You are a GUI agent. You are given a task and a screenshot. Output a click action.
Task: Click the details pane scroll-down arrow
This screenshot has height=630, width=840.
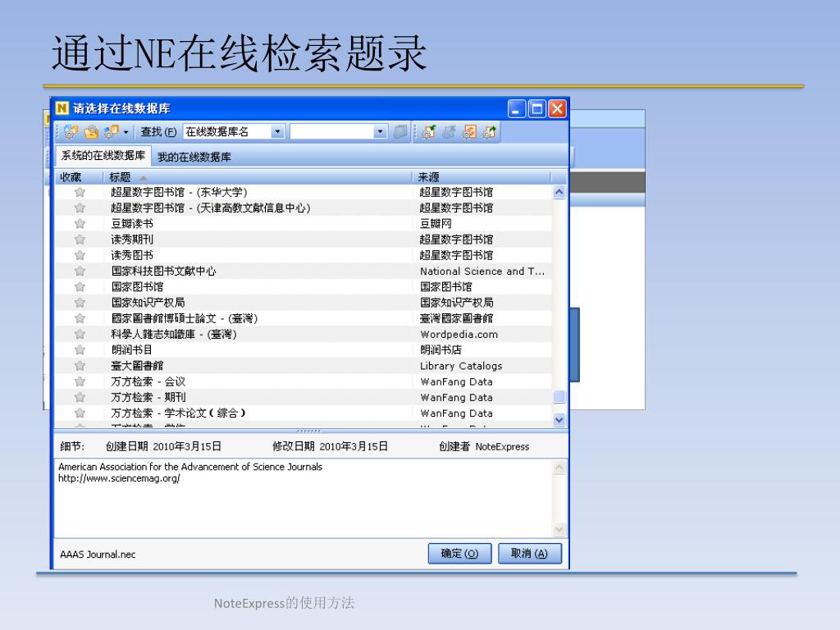559,530
